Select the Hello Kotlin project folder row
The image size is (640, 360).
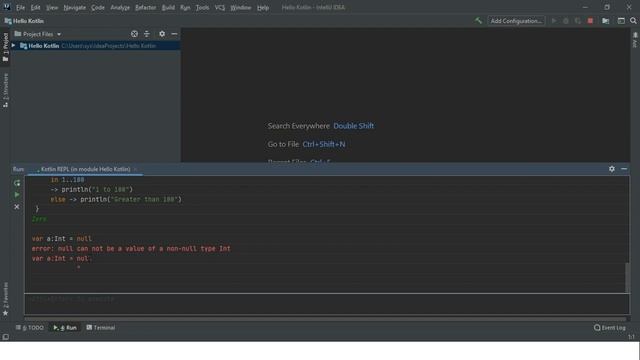(x=95, y=46)
